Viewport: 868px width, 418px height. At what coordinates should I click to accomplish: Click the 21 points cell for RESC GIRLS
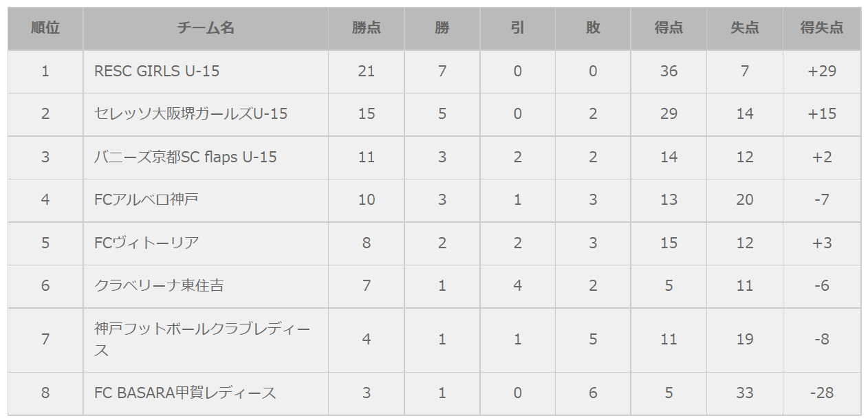[x=367, y=71]
